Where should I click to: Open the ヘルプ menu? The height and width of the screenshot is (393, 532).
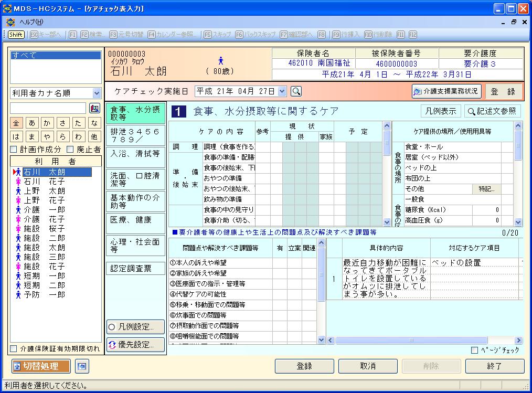point(31,22)
